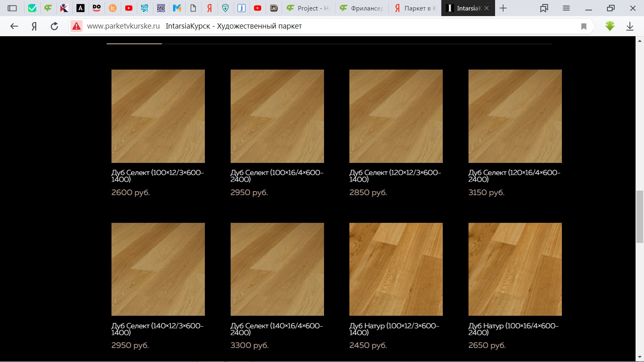Click the scrollbar down arrow
This screenshot has width=644, height=362.
(x=640, y=357)
